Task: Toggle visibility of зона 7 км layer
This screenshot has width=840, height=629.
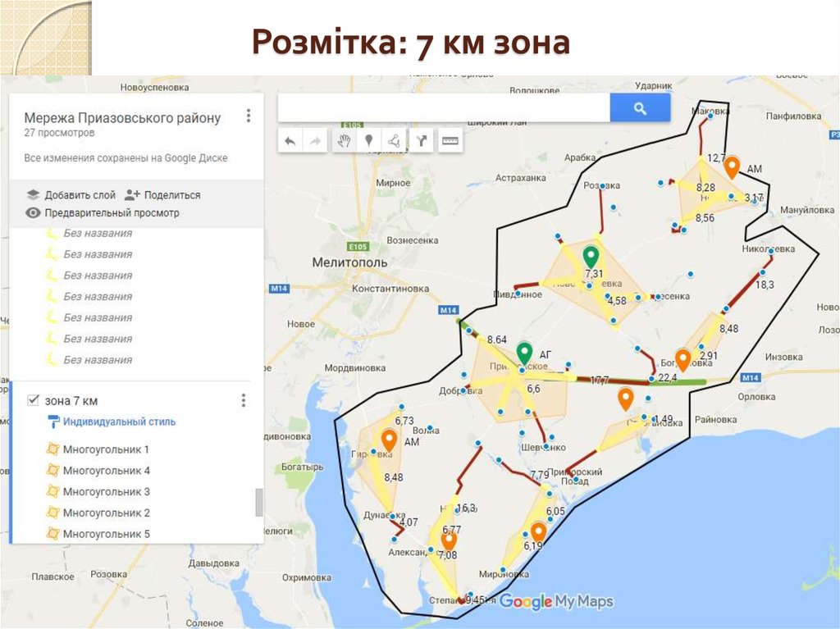Action: click(x=34, y=400)
